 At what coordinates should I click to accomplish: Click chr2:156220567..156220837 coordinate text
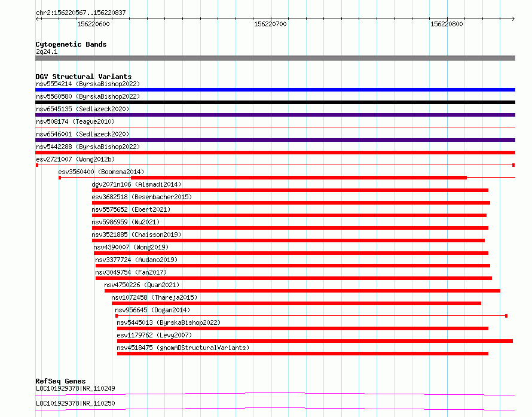click(81, 13)
